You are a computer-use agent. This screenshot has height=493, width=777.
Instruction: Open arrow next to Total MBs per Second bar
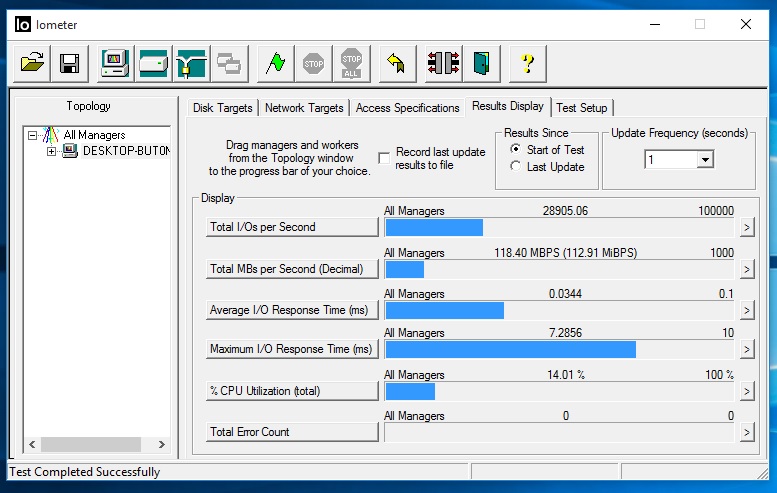747,270
